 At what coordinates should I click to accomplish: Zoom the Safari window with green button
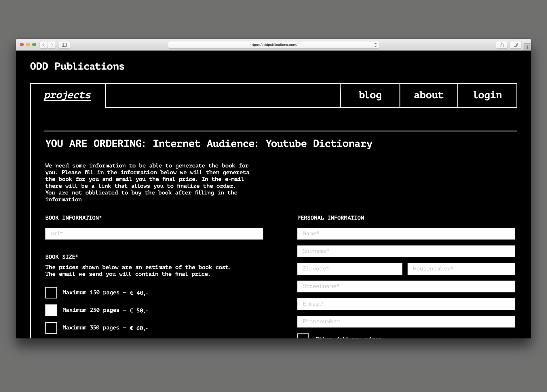click(x=34, y=45)
